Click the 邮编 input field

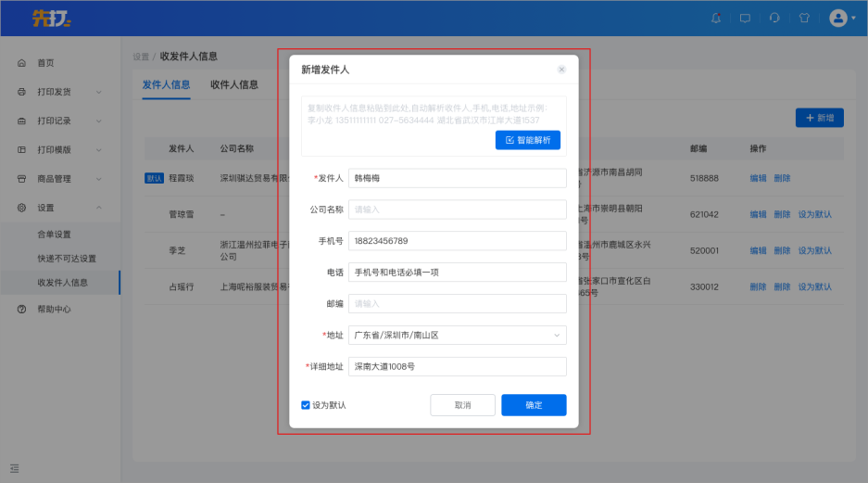(455, 303)
